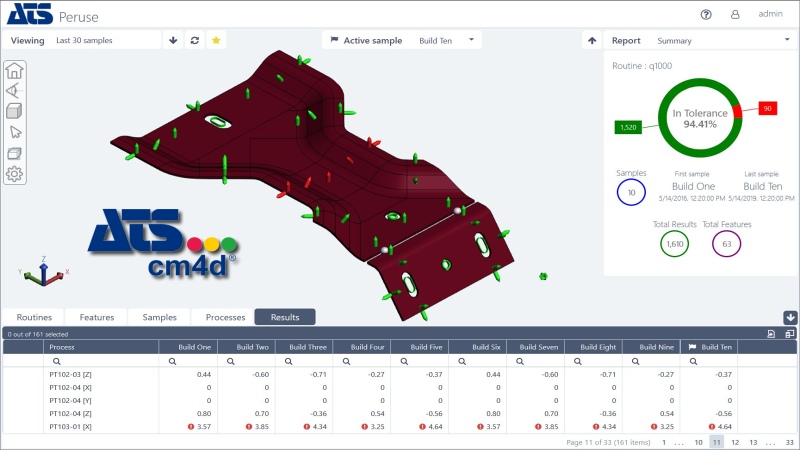Image resolution: width=800 pixels, height=450 pixels.
Task: Switch to the Features tab
Action: coord(97,317)
